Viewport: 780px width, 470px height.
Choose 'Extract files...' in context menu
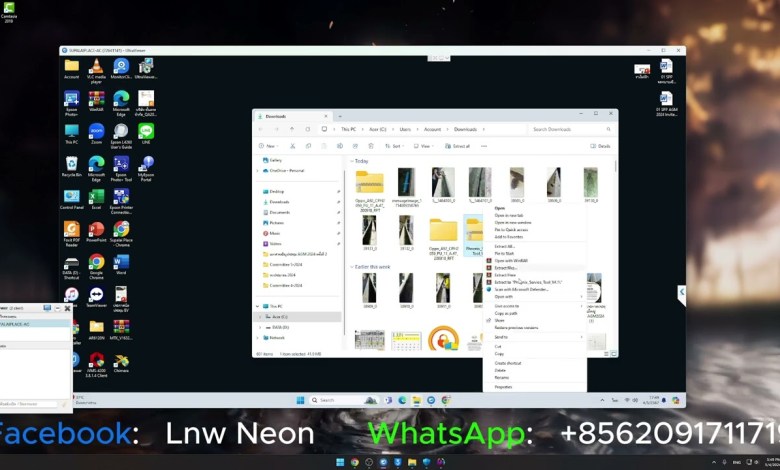[506, 267]
